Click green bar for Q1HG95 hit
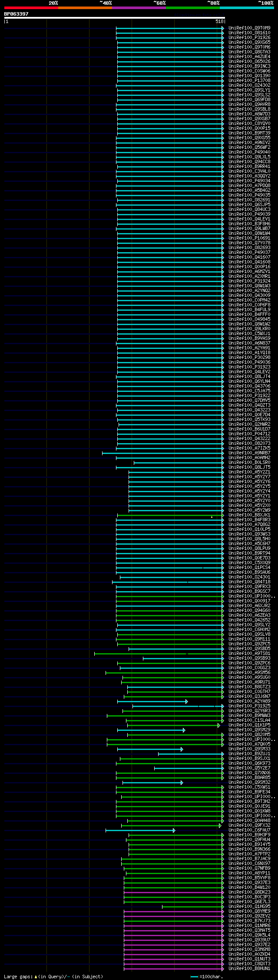Screen dimensions: 278x980 pos(193,907)
